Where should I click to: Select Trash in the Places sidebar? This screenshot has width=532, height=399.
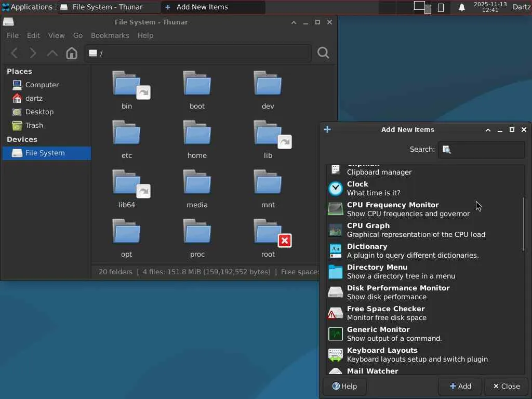[34, 125]
